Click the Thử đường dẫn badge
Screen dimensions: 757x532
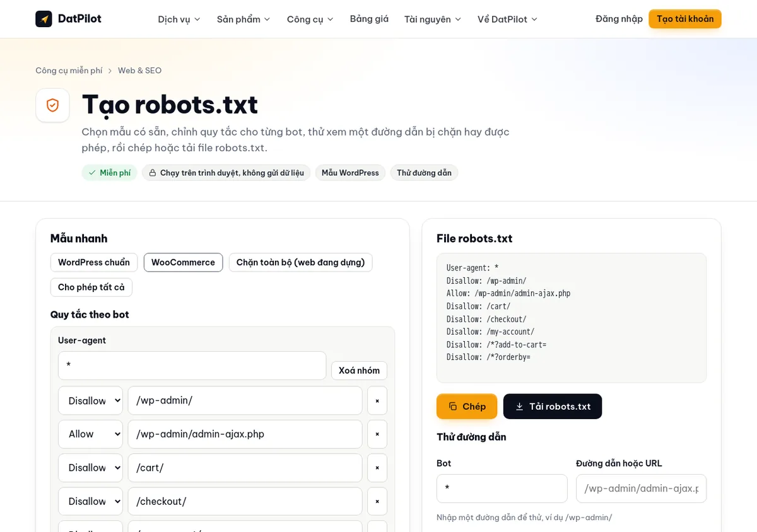[424, 173]
